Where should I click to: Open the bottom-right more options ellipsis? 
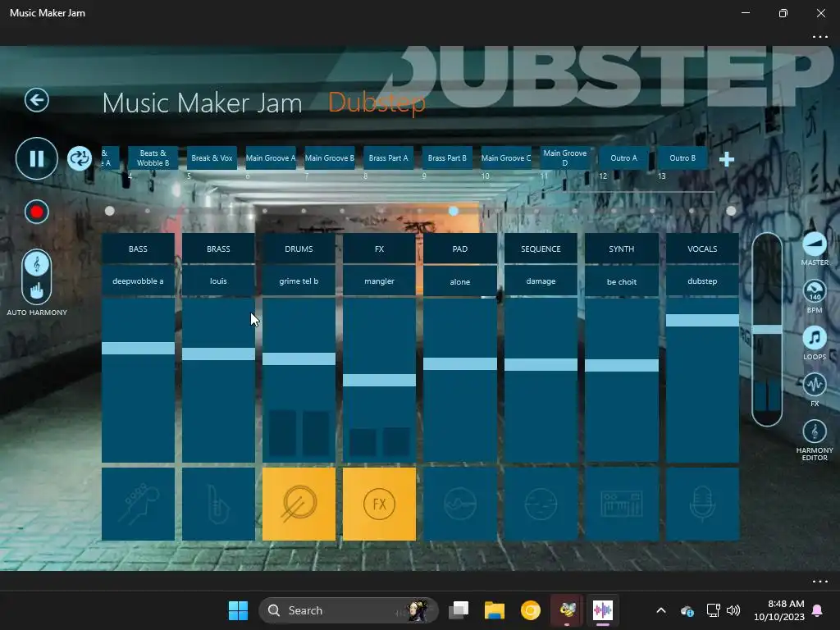click(819, 582)
